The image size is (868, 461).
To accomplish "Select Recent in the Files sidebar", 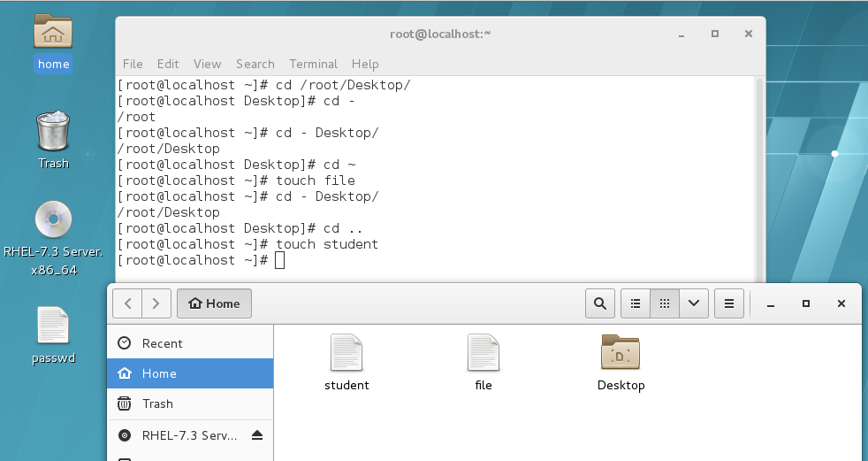I will coord(190,343).
